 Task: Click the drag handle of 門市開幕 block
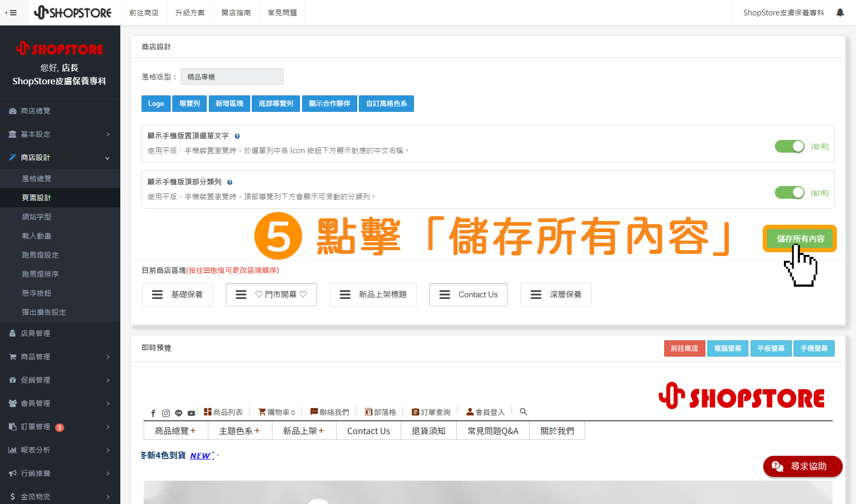241,295
